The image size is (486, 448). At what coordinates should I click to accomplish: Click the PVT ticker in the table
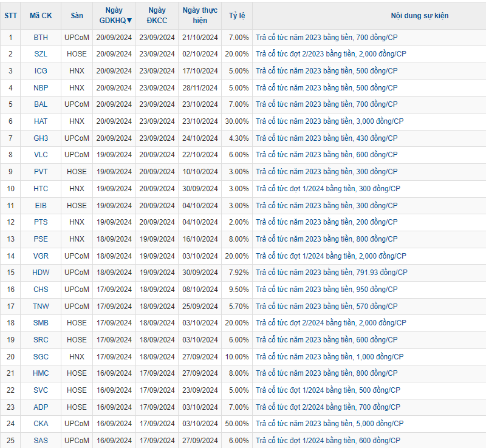[41, 172]
